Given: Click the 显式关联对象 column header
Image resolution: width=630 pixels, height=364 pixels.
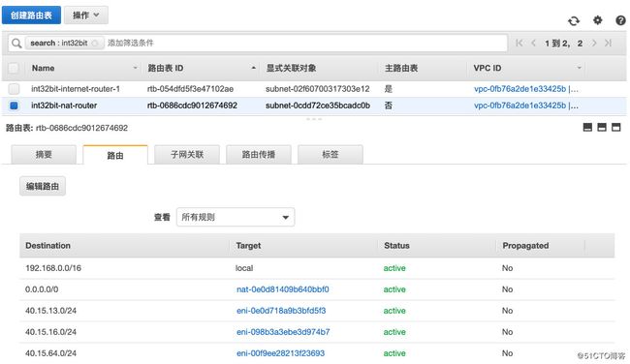Looking at the screenshot, I should click(291, 68).
